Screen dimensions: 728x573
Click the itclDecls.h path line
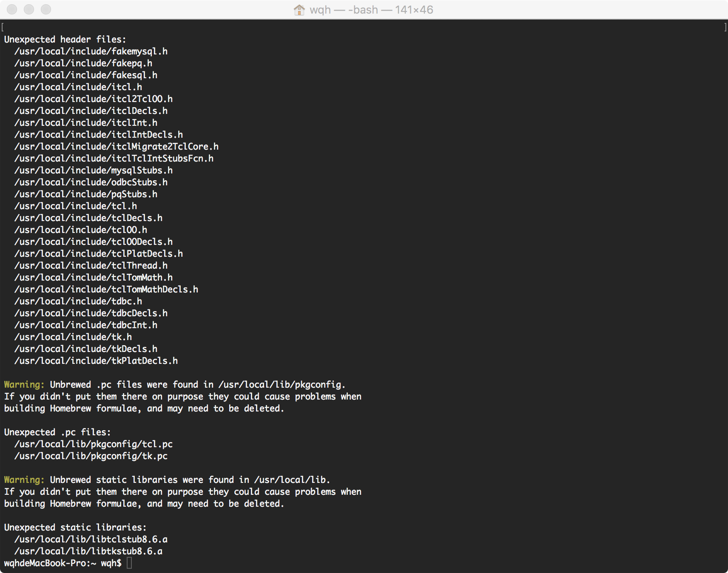coord(91,111)
